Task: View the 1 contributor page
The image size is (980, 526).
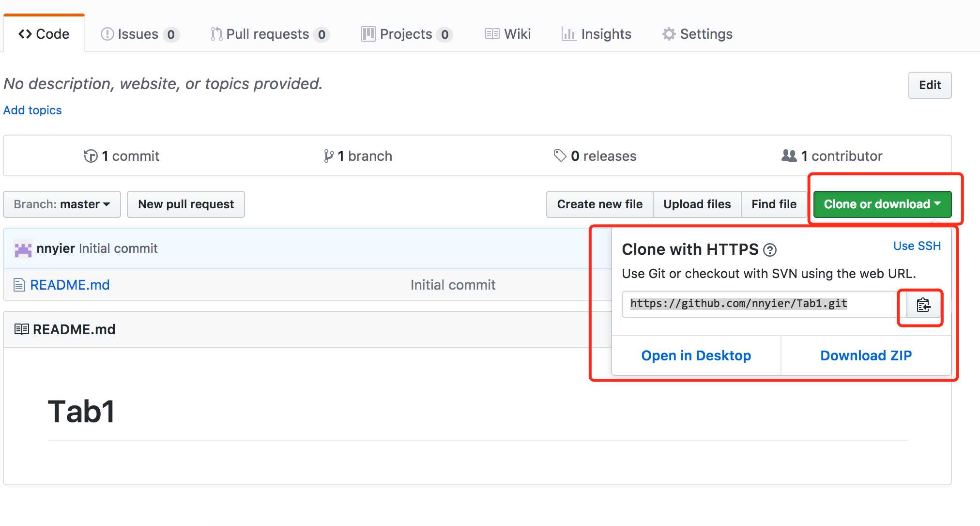Action: pyautogui.click(x=832, y=156)
